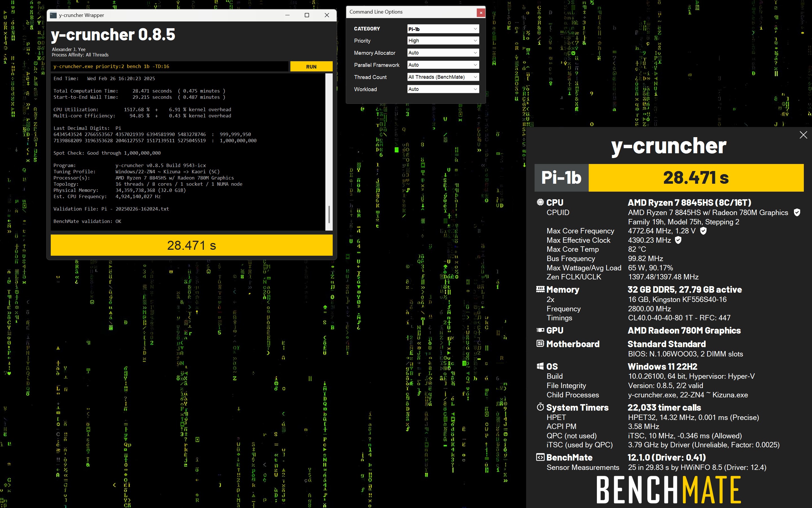Expand the Memory Allocator dropdown
Image resolution: width=812 pixels, height=508 pixels.
coord(443,53)
